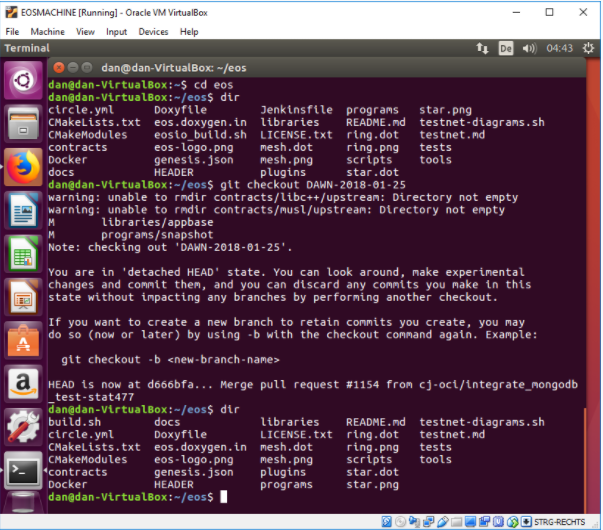603x530 pixels.
Task: Open the Input menu
Action: 117,32
